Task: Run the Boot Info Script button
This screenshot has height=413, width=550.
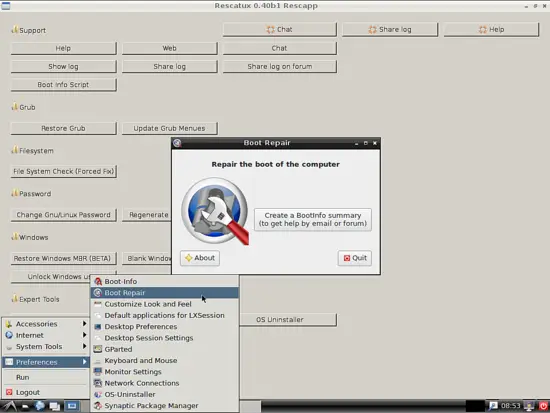Action: point(63,85)
